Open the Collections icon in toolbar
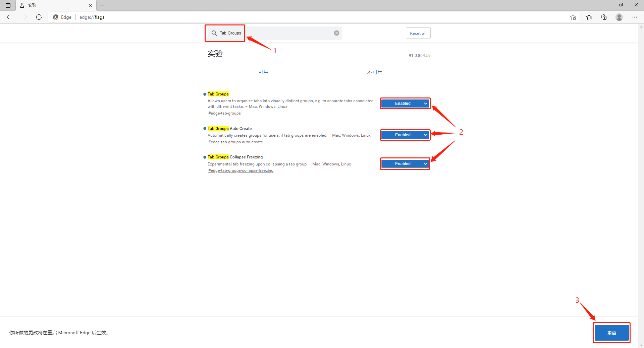The width and height of the screenshot is (644, 348). [x=604, y=17]
